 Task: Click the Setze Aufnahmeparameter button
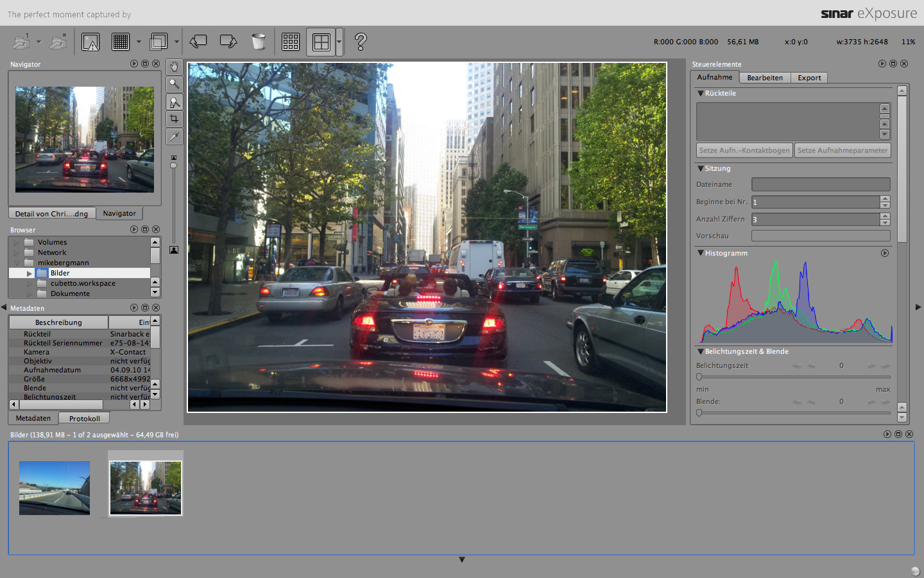pos(843,150)
